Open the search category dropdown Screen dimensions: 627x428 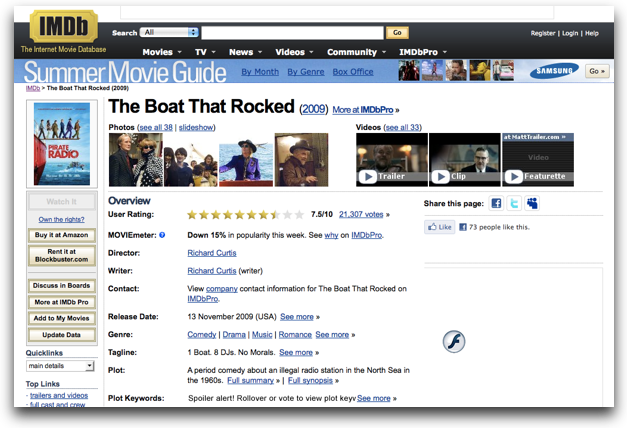[170, 32]
